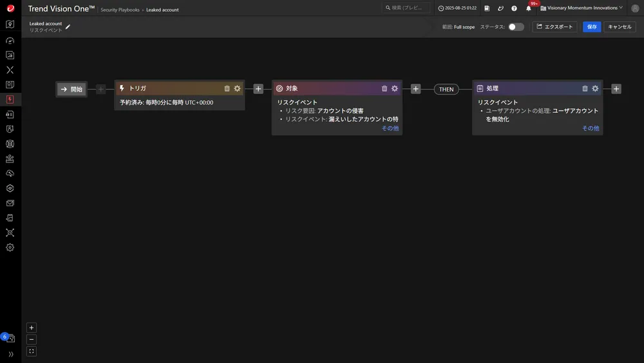
Task: Add node after 処理 with plus button
Action: tap(616, 89)
